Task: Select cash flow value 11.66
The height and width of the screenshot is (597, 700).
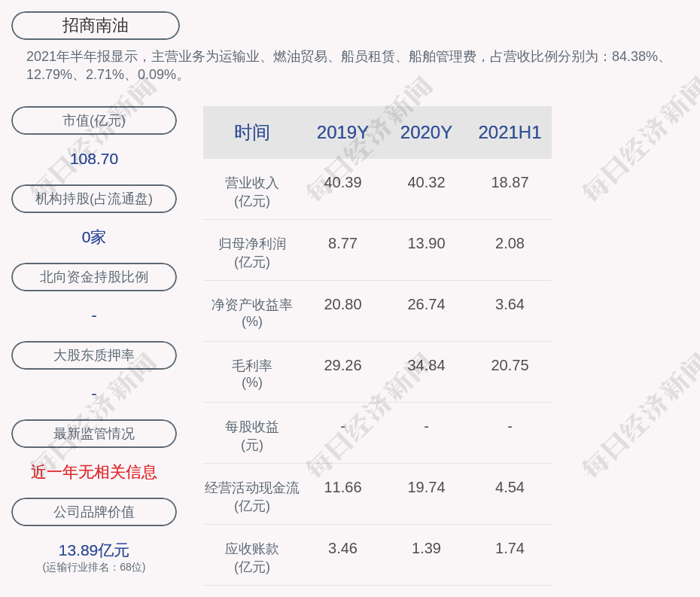Action: 342,487
